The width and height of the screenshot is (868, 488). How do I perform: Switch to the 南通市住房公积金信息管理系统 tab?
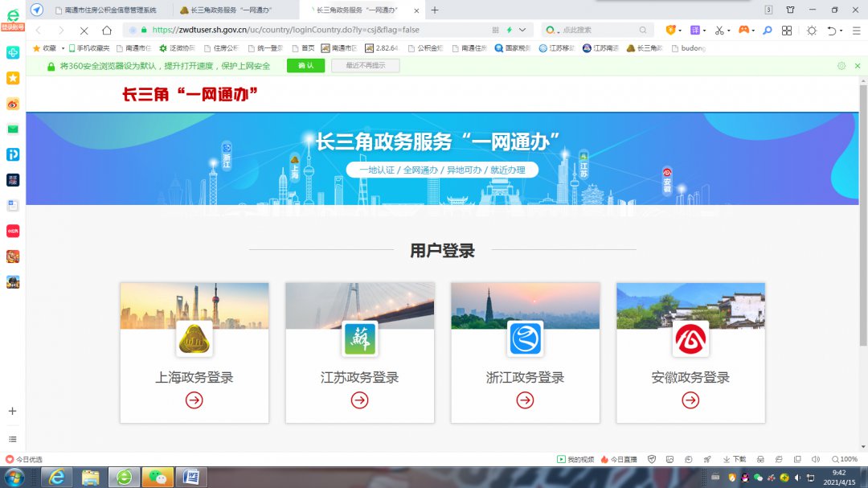(110, 10)
